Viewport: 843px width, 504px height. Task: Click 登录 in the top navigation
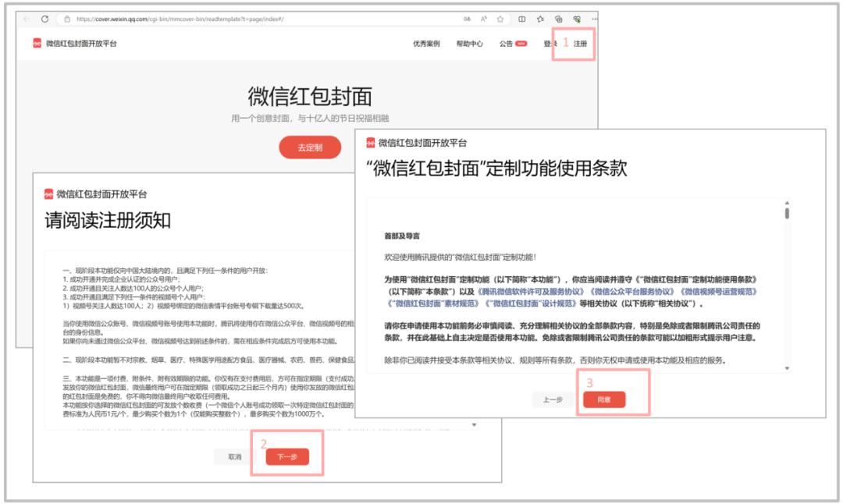[550, 44]
